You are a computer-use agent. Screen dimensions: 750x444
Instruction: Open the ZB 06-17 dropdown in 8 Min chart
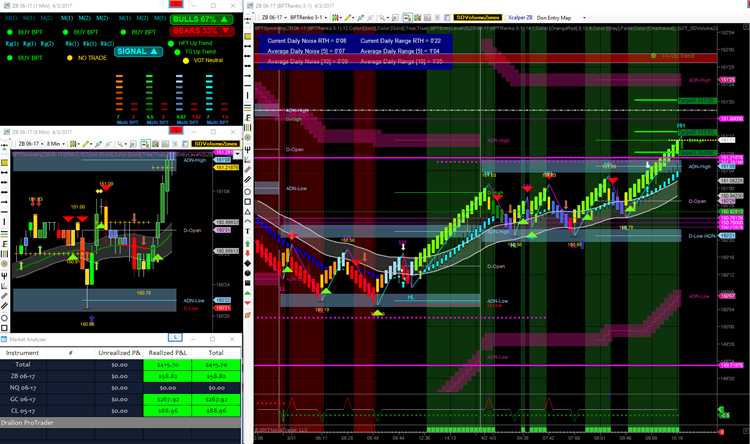click(x=31, y=144)
